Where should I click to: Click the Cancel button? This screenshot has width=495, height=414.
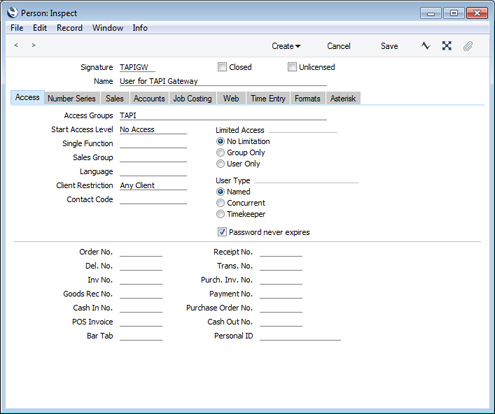point(338,46)
